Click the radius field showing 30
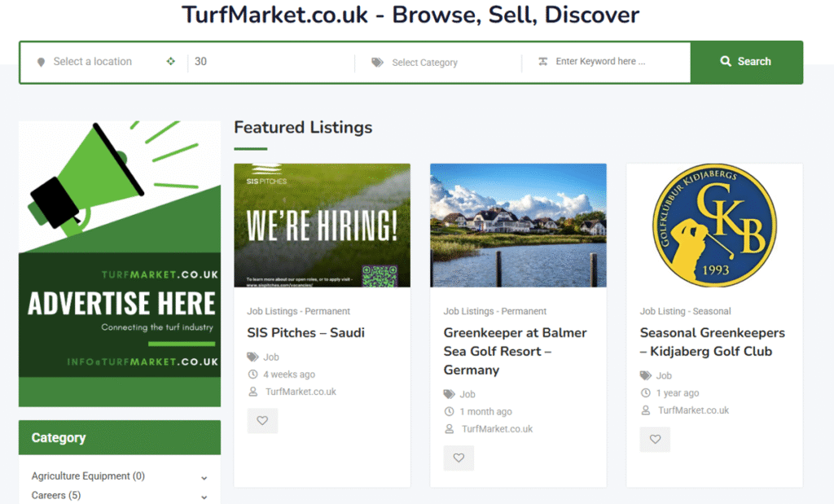This screenshot has width=834, height=504. pyautogui.click(x=269, y=62)
